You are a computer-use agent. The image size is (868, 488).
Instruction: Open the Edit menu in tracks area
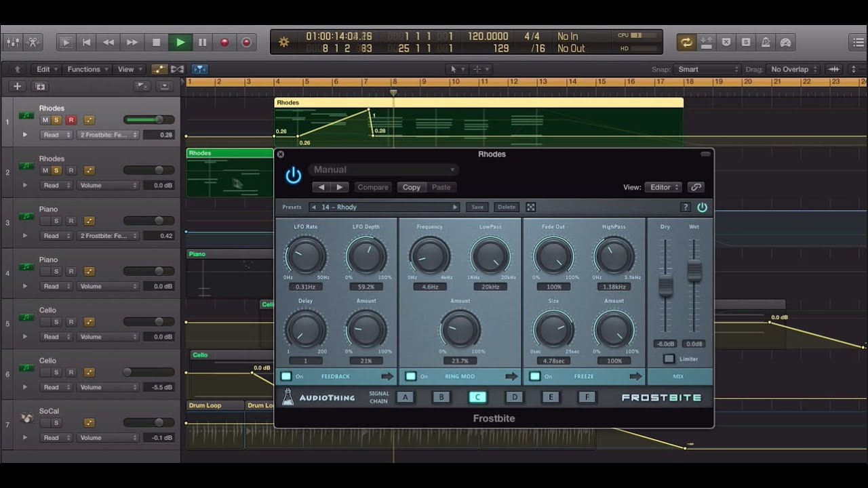46,69
